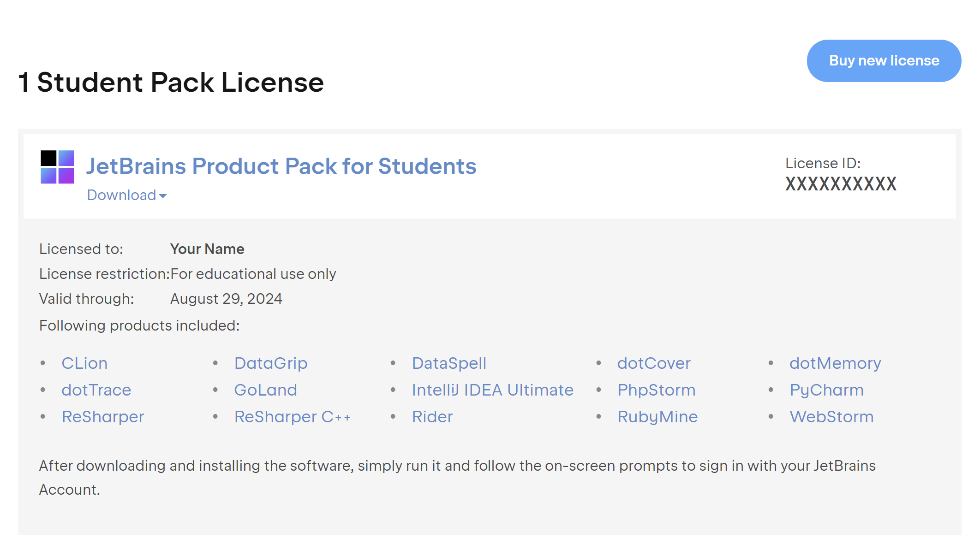Open JetBrains Product Pack for Students link
This screenshot has width=980, height=556.
click(281, 166)
